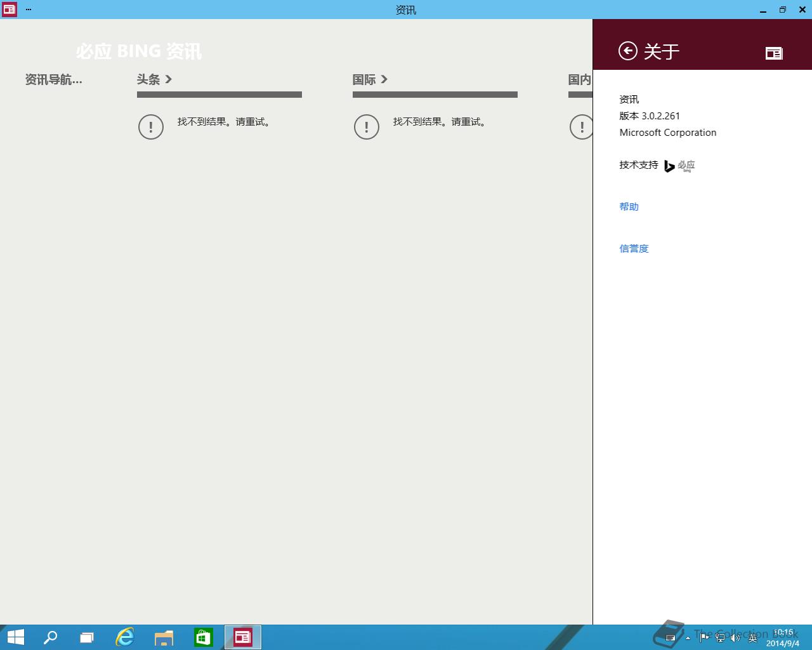This screenshot has width=812, height=650.
Task: Switch input language indicator 英
Action: [753, 637]
